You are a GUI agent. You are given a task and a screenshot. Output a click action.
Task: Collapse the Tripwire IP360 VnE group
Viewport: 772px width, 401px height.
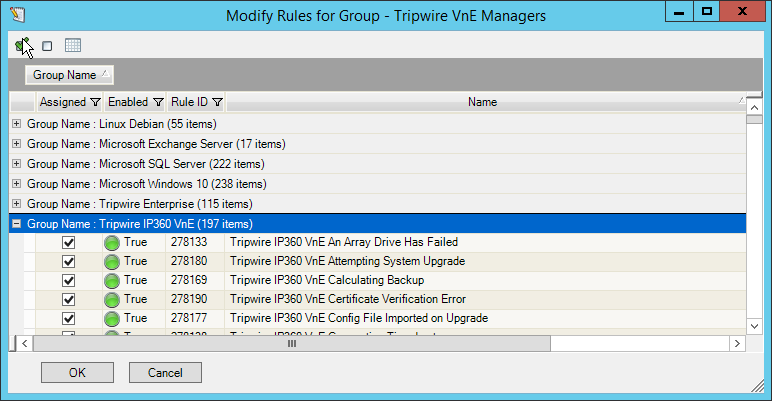pos(16,224)
